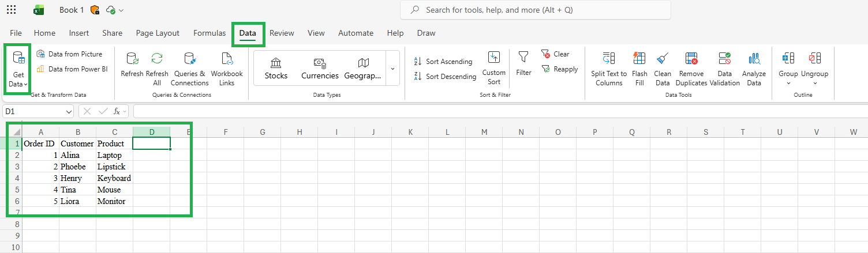This screenshot has height=253, width=868.
Task: Open Workbook Links
Action: click(227, 69)
